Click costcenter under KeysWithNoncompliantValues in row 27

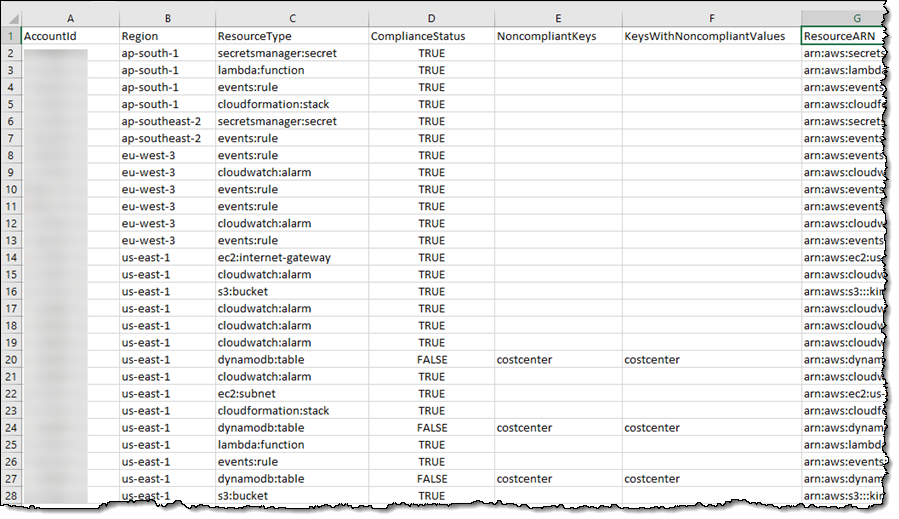[x=652, y=478]
